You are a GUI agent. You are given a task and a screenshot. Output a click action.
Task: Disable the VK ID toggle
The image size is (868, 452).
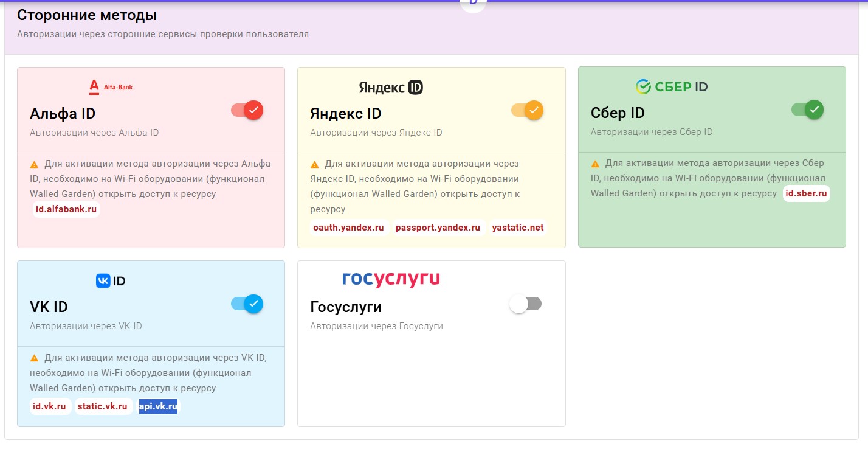click(x=247, y=304)
